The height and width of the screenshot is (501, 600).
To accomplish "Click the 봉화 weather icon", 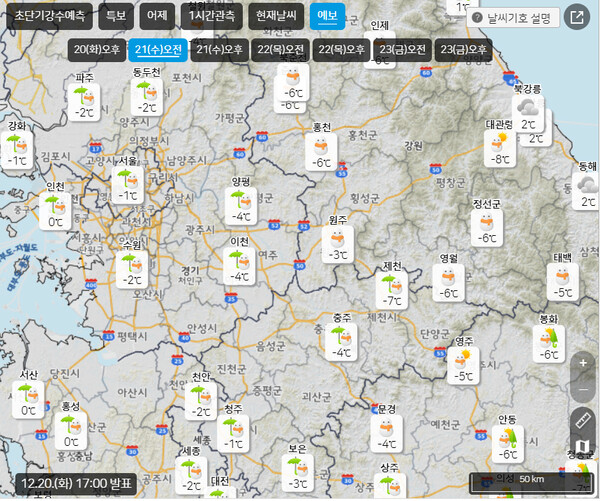I will 549,344.
